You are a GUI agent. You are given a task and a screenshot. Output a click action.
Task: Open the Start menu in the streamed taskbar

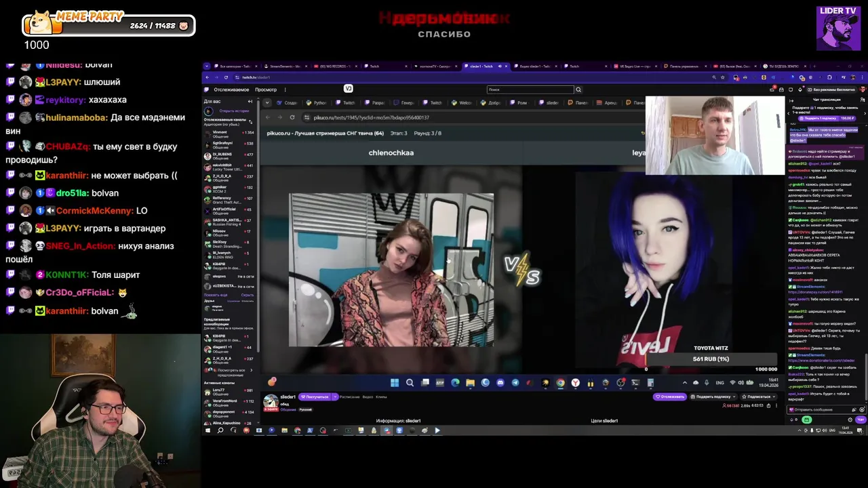pos(394,383)
